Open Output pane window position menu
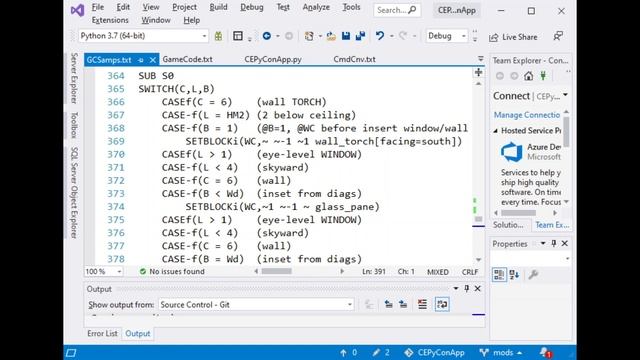 [456, 289]
